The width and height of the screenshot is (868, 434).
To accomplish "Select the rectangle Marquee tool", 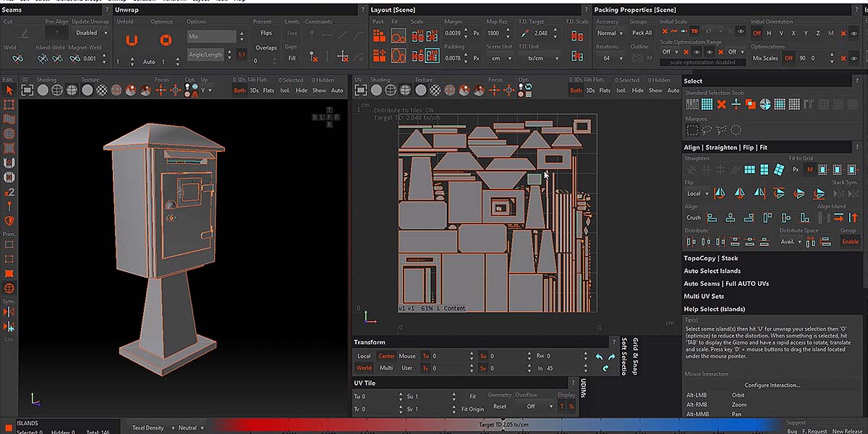I will [692, 130].
